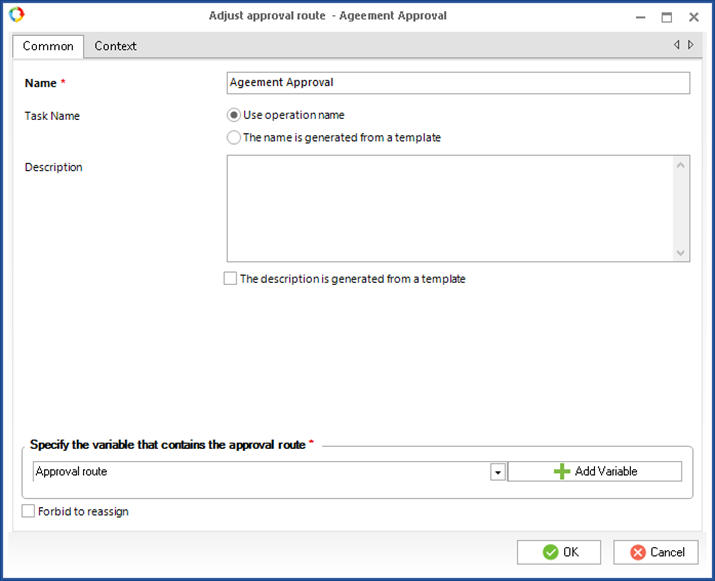Choose name is generated from a template
Image resolution: width=715 pixels, height=581 pixels.
[x=234, y=138]
